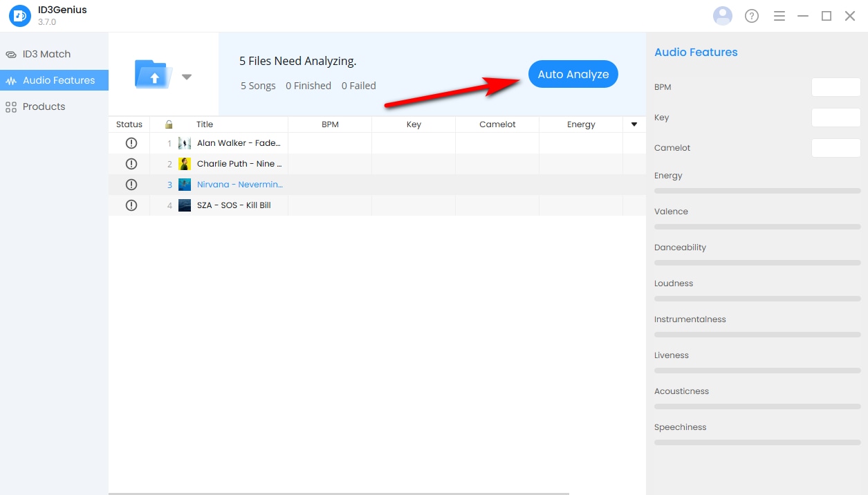Click the add files folder icon
Viewport: 868px width, 495px height.
point(154,75)
